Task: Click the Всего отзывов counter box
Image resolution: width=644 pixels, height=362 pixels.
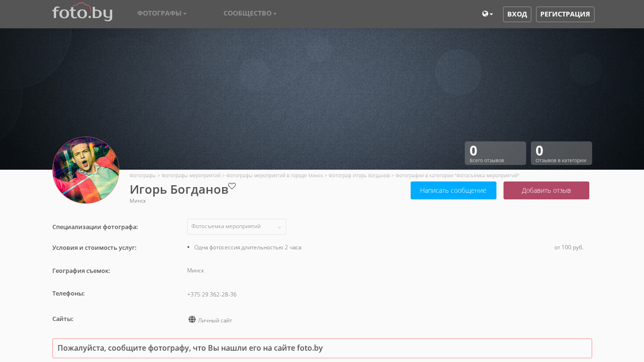Action: coord(495,153)
